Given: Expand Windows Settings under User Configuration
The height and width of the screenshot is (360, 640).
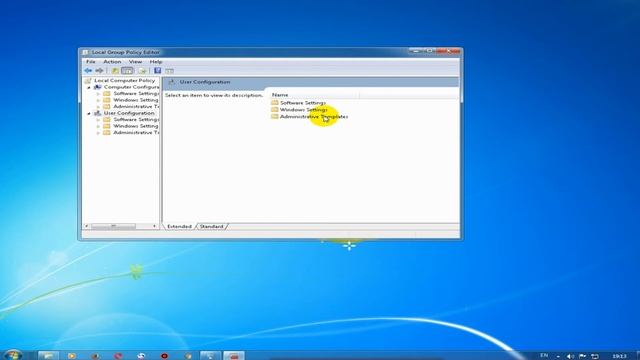Looking at the screenshot, I should pyautogui.click(x=98, y=127).
